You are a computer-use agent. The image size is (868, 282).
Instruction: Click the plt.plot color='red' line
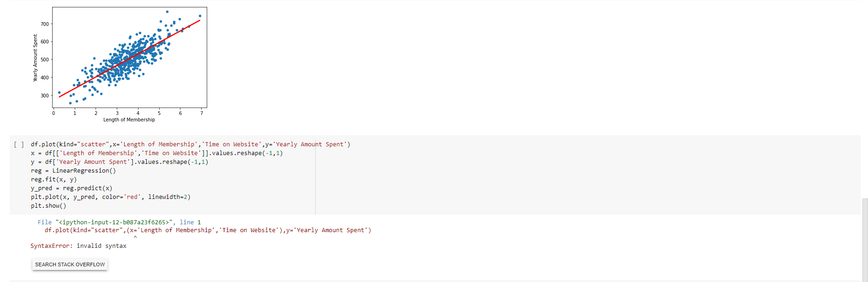point(111,197)
